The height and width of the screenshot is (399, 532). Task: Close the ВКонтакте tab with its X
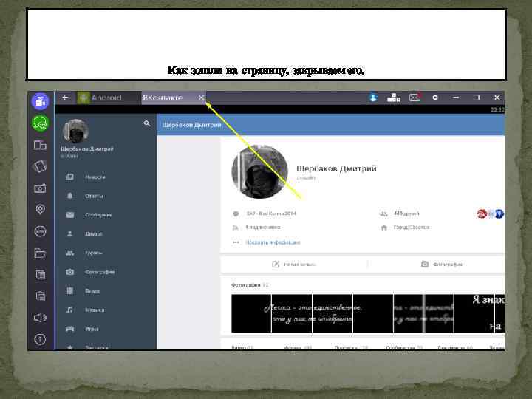tap(201, 98)
